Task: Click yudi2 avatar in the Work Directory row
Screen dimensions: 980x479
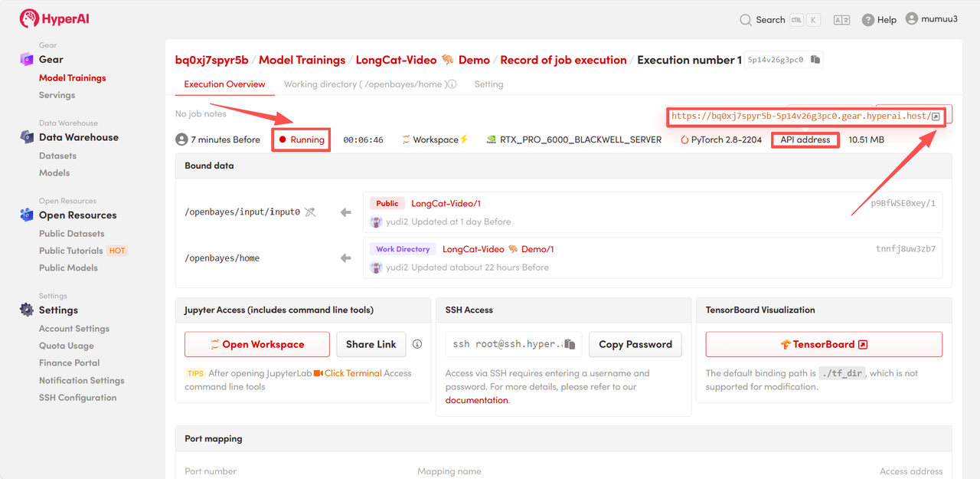Action: 376,267
